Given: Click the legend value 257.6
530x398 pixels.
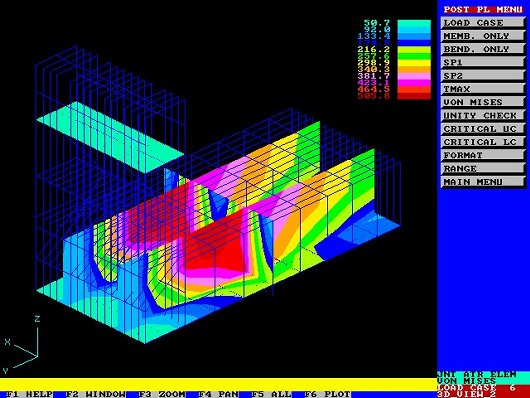Looking at the screenshot, I should click(x=374, y=56).
